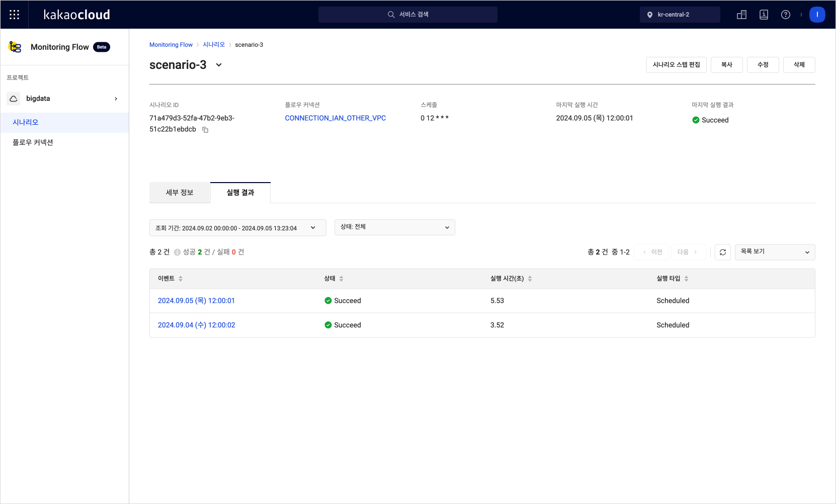Click the region location pin icon

click(x=650, y=15)
